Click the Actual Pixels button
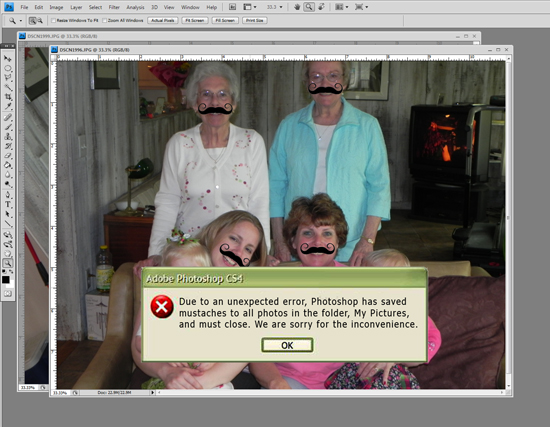Image resolution: width=550 pixels, height=427 pixels. tap(163, 21)
